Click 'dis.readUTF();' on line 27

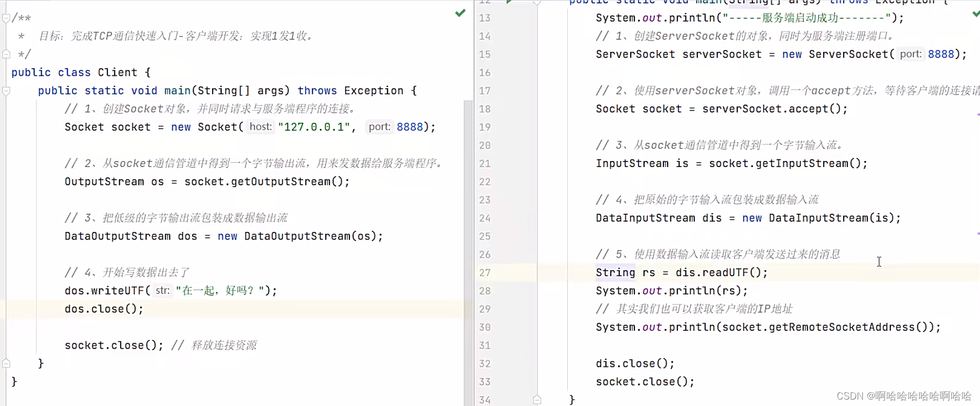(x=722, y=272)
